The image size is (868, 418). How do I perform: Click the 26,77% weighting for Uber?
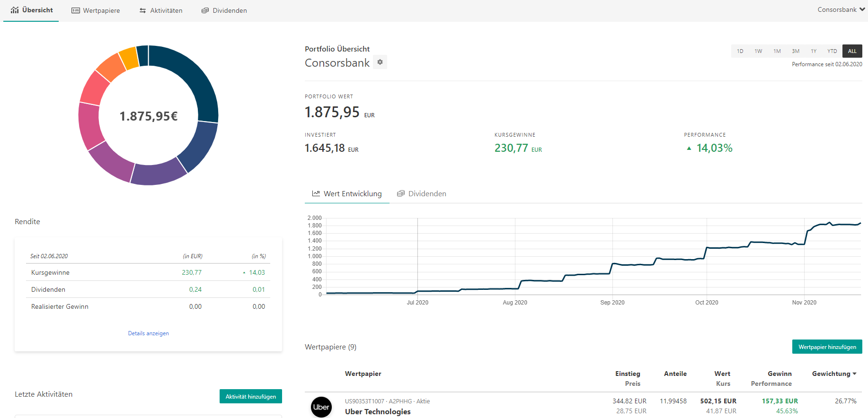pyautogui.click(x=846, y=401)
